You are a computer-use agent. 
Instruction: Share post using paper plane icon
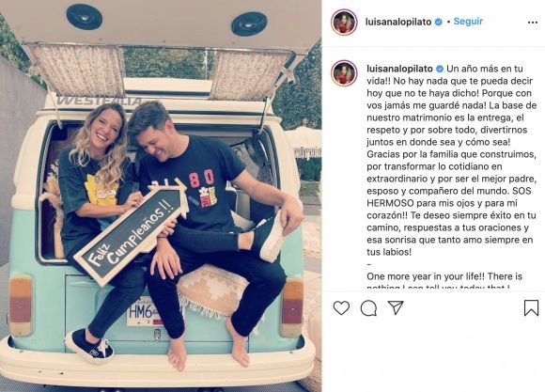396,307
